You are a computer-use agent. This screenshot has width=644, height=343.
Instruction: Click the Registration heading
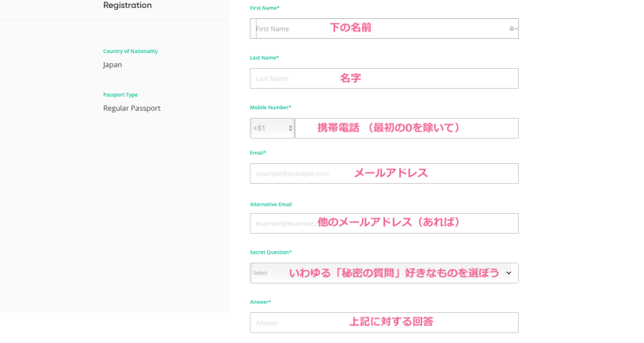coord(128,6)
